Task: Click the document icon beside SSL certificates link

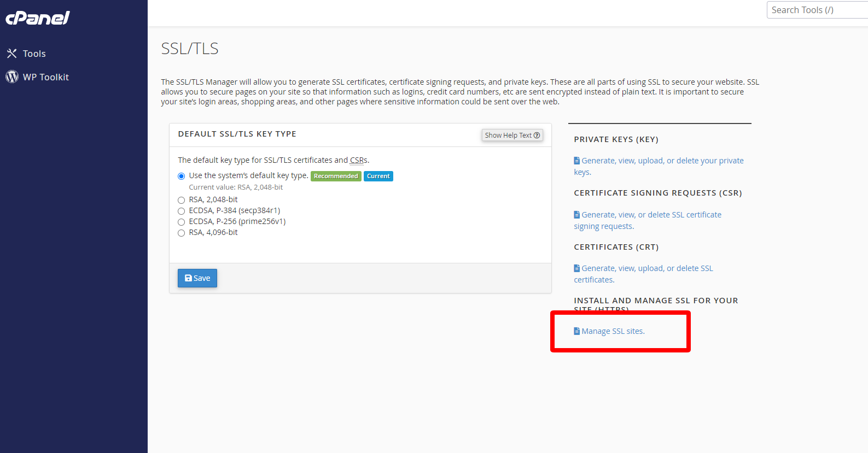Action: tap(576, 268)
